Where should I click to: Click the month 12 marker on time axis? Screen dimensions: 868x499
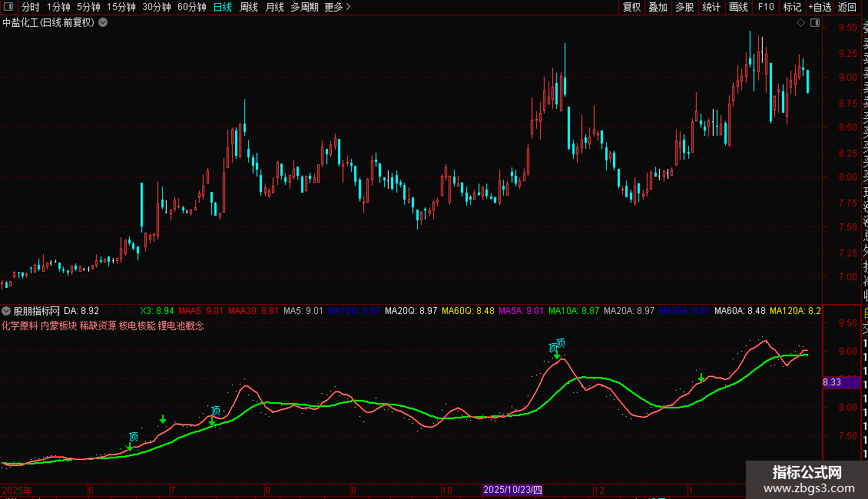(599, 490)
